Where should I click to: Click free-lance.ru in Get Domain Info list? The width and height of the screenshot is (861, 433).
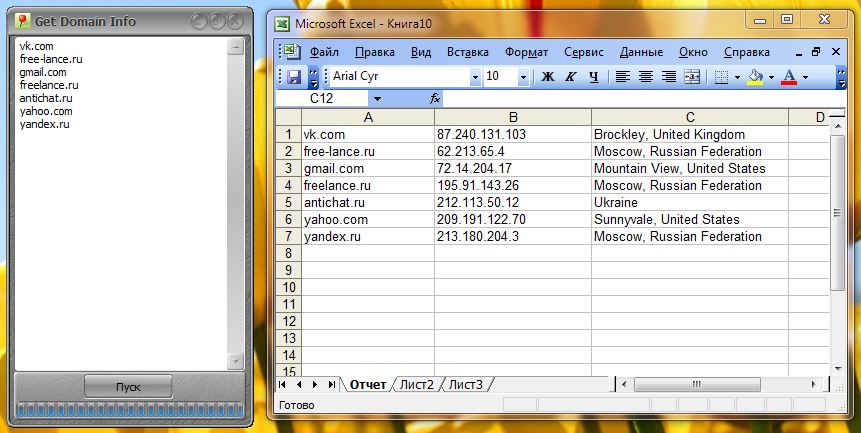coord(51,59)
